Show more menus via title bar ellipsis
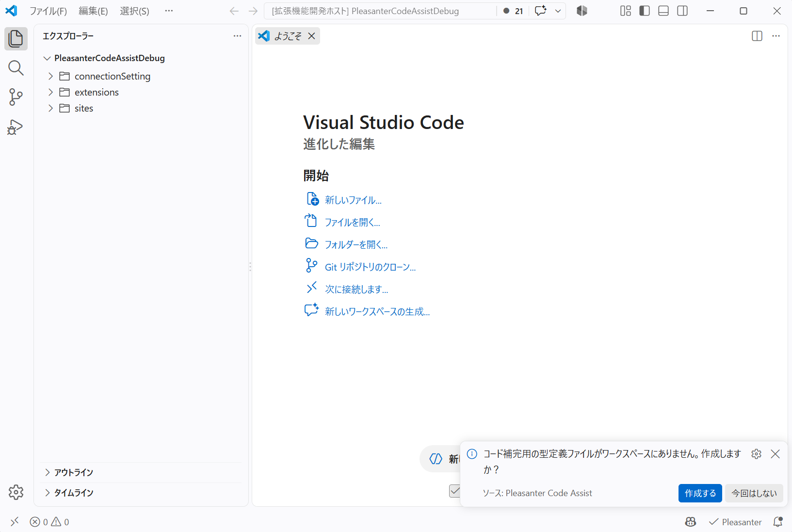The image size is (792, 532). (x=169, y=11)
